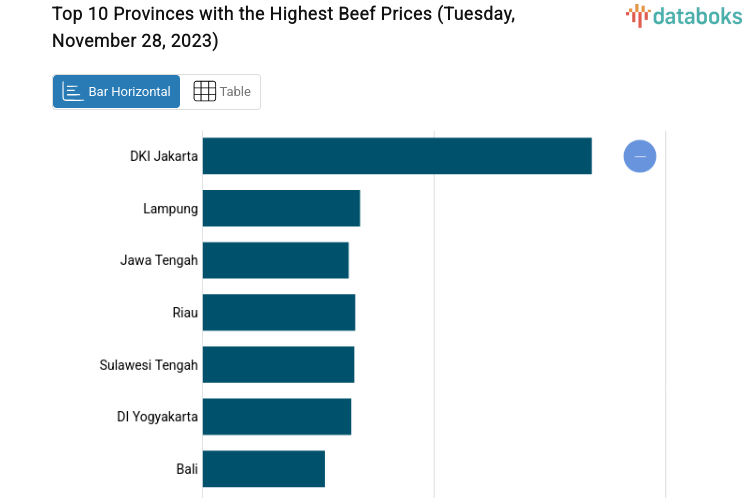Image resolution: width=753 pixels, height=498 pixels.
Task: Switch to the Table view
Action: (222, 91)
